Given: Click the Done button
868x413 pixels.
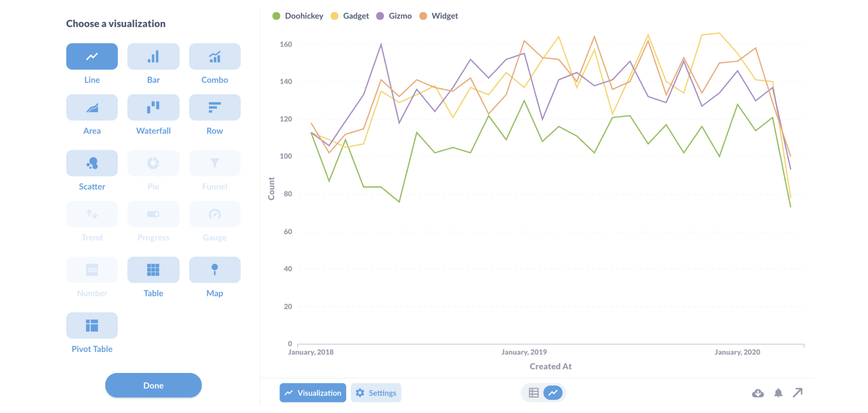Looking at the screenshot, I should point(153,385).
